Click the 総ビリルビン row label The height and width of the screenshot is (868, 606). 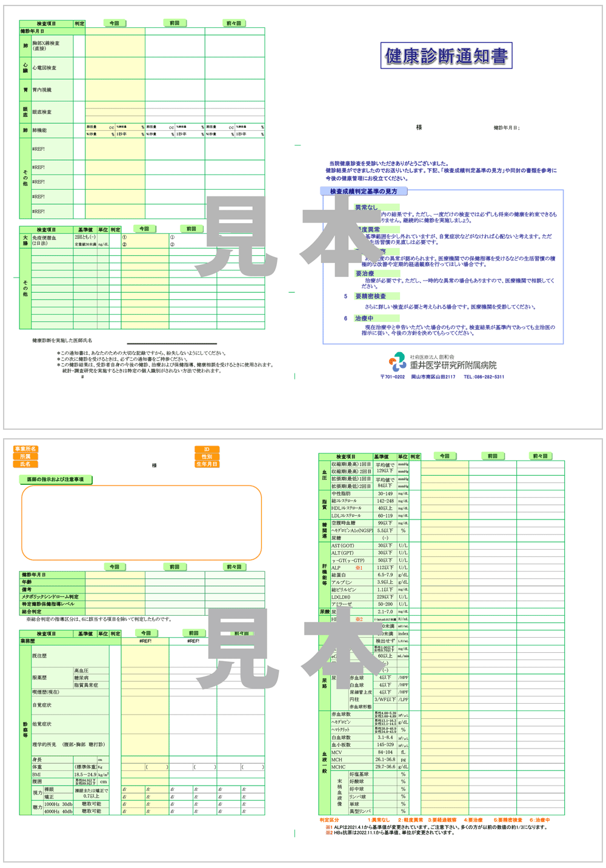344,589
